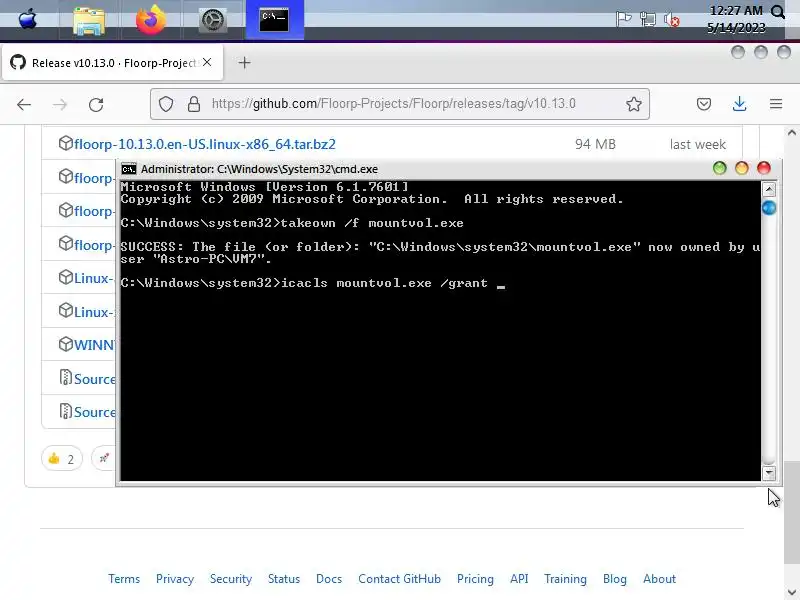The height and width of the screenshot is (600, 800).
Task: Click the cmd window orange minimize button
Action: tap(741, 168)
